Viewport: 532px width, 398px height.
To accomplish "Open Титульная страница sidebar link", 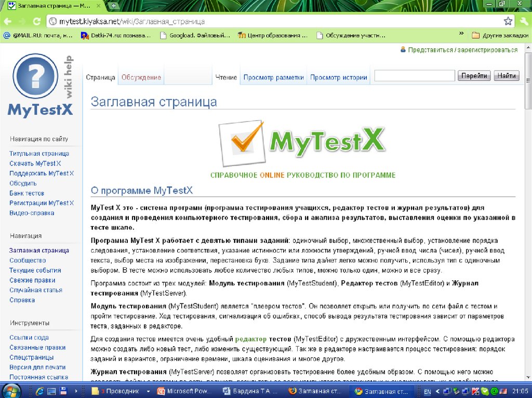I will click(x=39, y=154).
